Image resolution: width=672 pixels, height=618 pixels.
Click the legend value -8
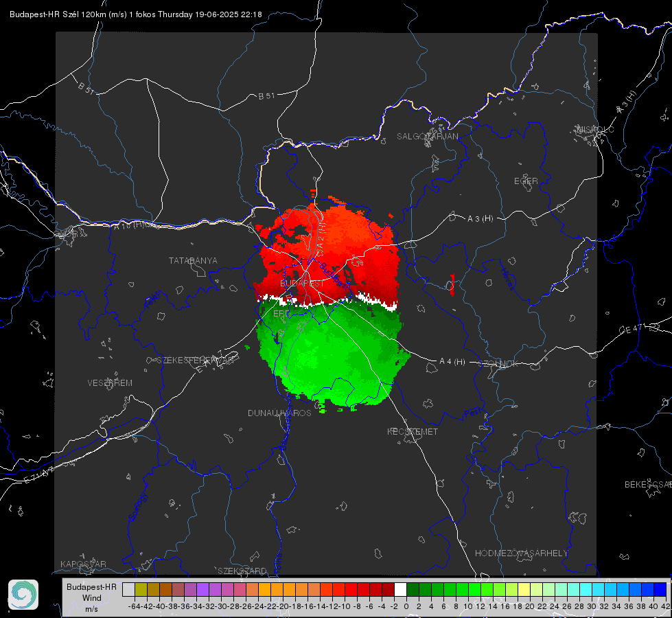pos(356,606)
